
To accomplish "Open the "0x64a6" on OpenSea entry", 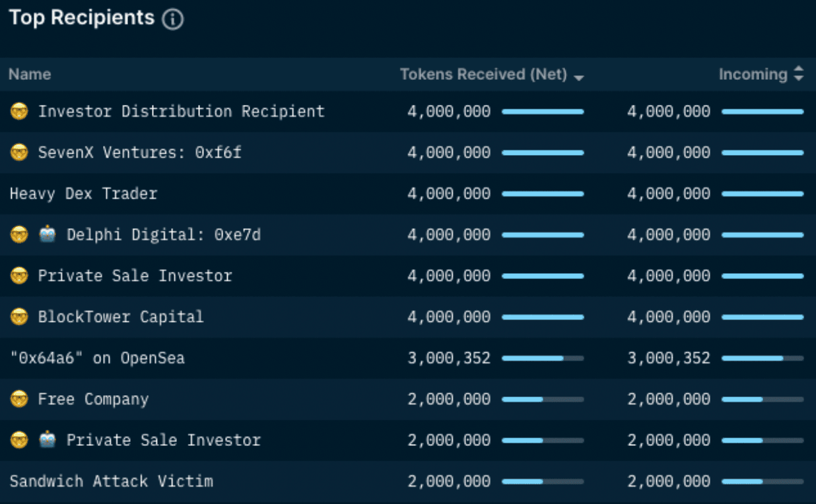I will [x=96, y=358].
